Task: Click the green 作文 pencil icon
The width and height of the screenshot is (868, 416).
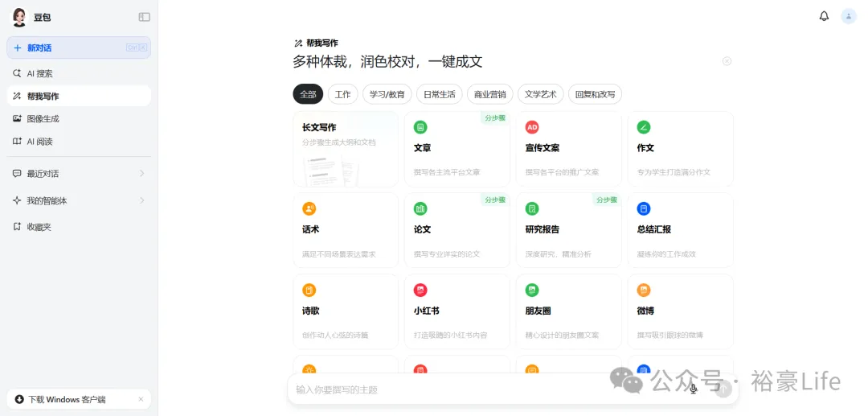Action: tap(644, 127)
